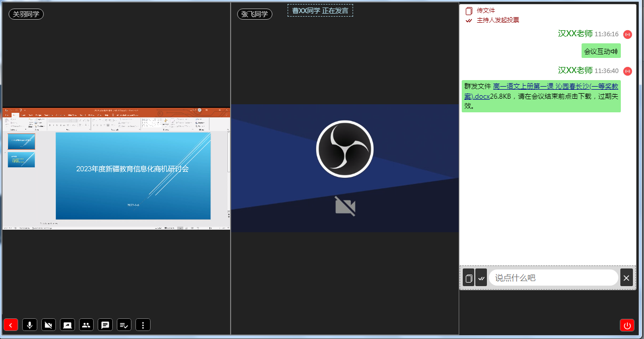Mute the microphone in bottom toolbar
This screenshot has height=339, width=644.
pyautogui.click(x=30, y=325)
